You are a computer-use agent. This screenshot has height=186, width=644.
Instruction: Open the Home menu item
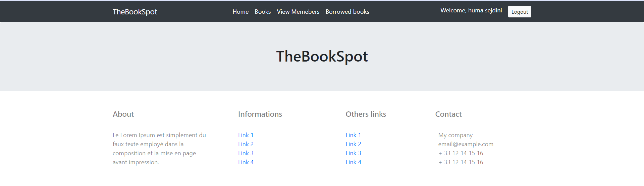[x=240, y=12]
